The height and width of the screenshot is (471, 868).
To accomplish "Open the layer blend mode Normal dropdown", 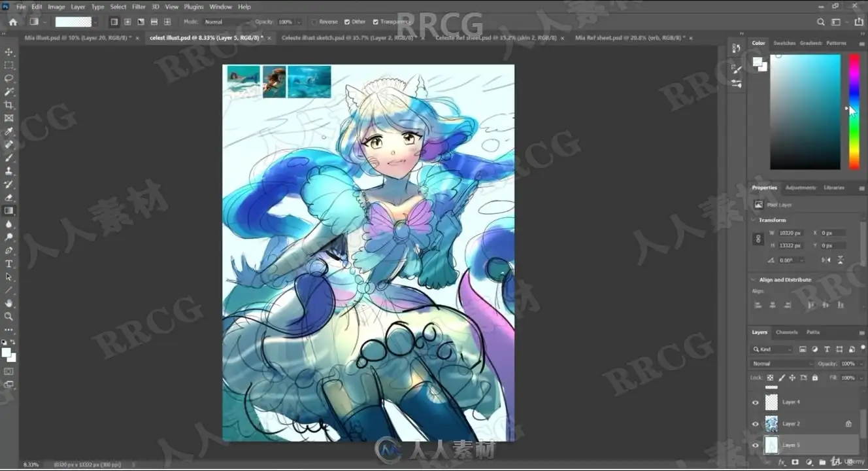I will coord(782,364).
